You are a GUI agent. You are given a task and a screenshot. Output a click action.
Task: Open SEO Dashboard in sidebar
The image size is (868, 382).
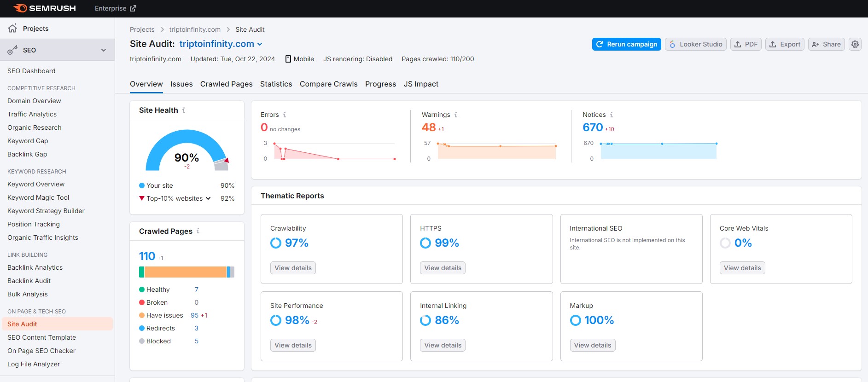(31, 71)
